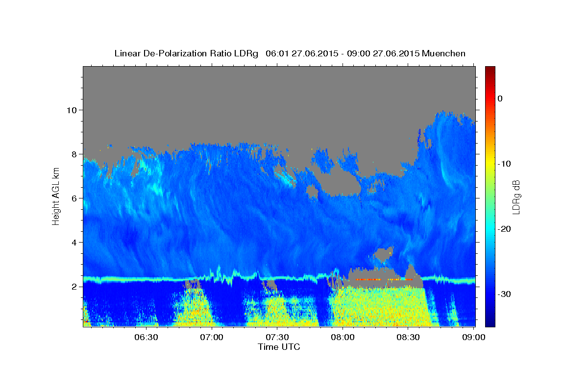Click the 'Time UTC' axis title

(279, 347)
